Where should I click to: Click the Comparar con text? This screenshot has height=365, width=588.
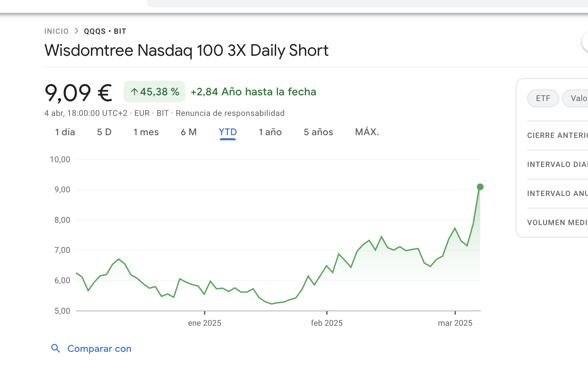(99, 349)
